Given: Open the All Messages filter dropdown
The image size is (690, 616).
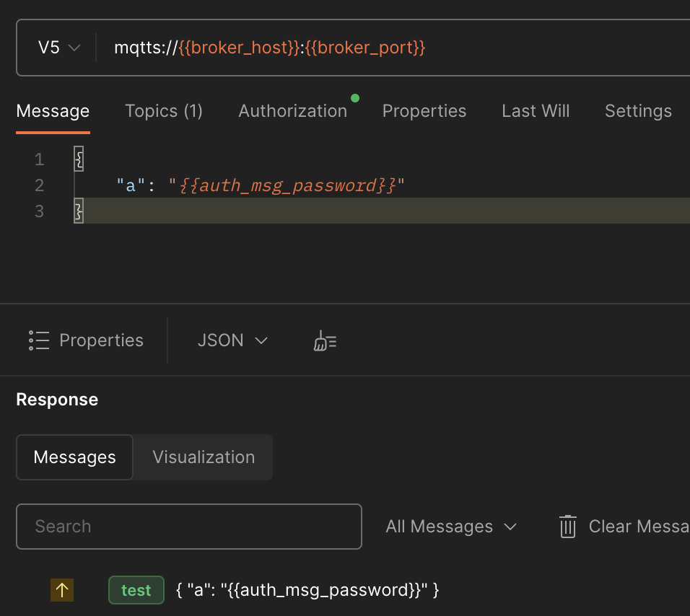Looking at the screenshot, I should click(x=450, y=527).
